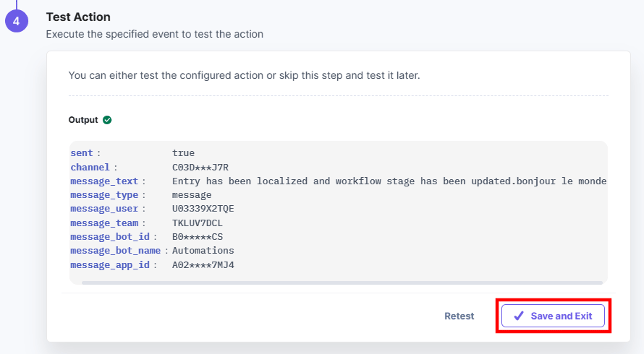Select the message_app_id value
The image size is (644, 354).
[x=203, y=265]
